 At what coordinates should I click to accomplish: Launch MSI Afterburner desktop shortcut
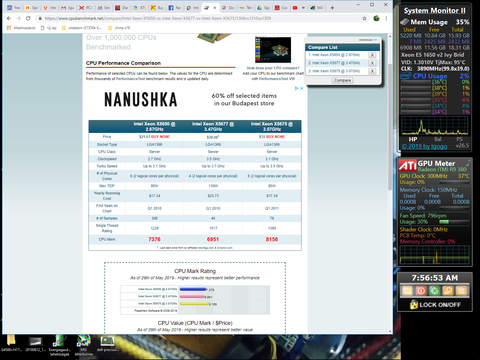point(83,345)
